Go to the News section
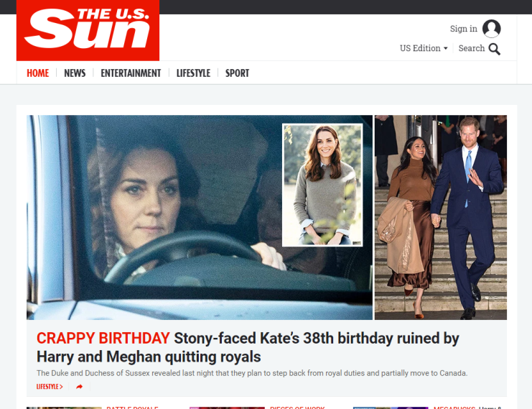Image resolution: width=532 pixels, height=409 pixels. click(x=75, y=73)
